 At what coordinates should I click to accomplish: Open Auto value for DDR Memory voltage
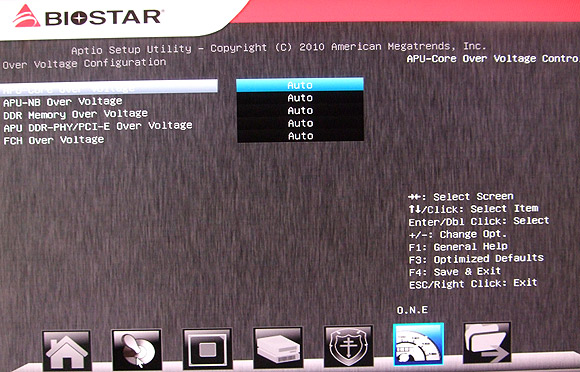click(300, 111)
